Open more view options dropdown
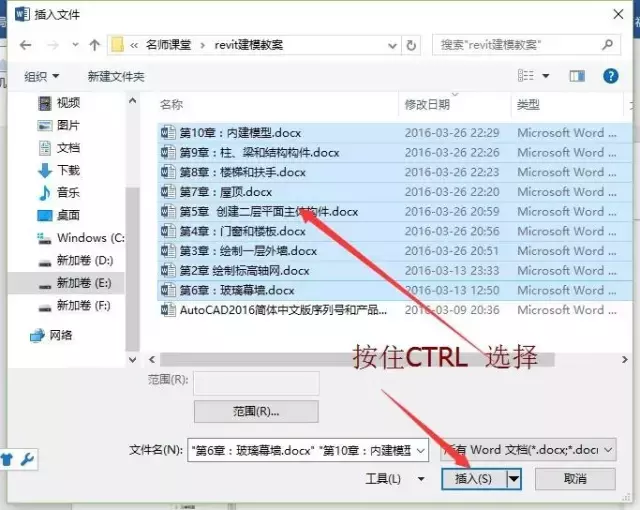640x510 pixels. [x=546, y=76]
